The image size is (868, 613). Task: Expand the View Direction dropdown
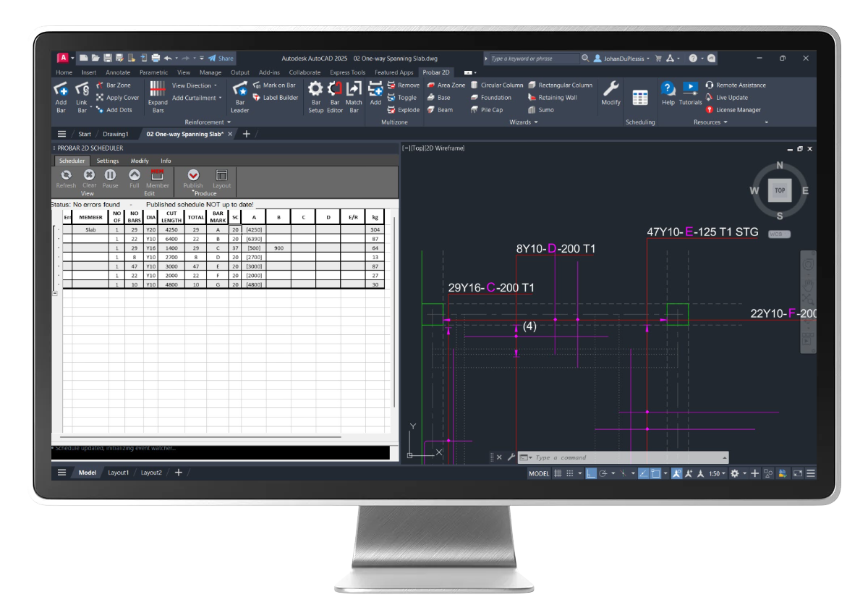(x=195, y=85)
